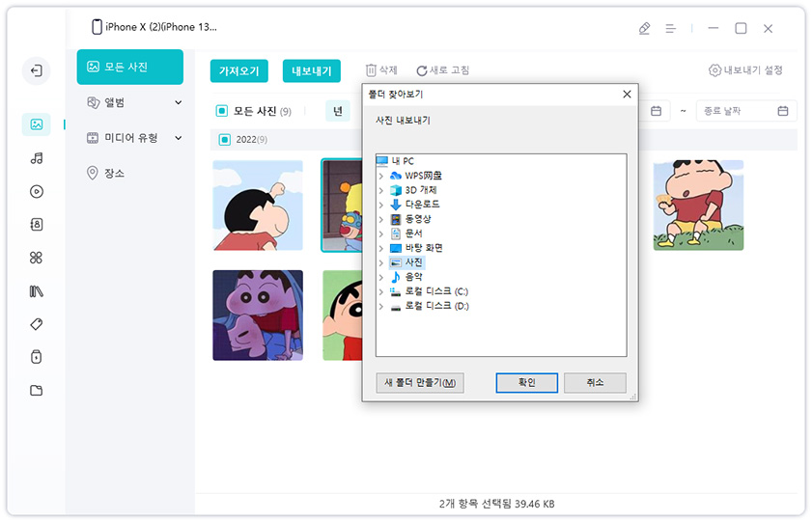Select the 음악 folder
Screen dimensions: 812x522
[x=406, y=277]
